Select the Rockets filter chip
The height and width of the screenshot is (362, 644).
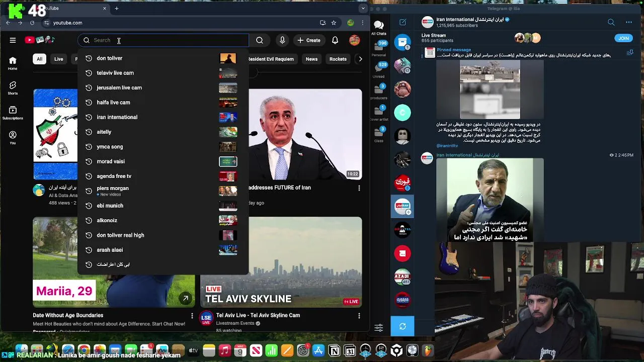point(338,59)
